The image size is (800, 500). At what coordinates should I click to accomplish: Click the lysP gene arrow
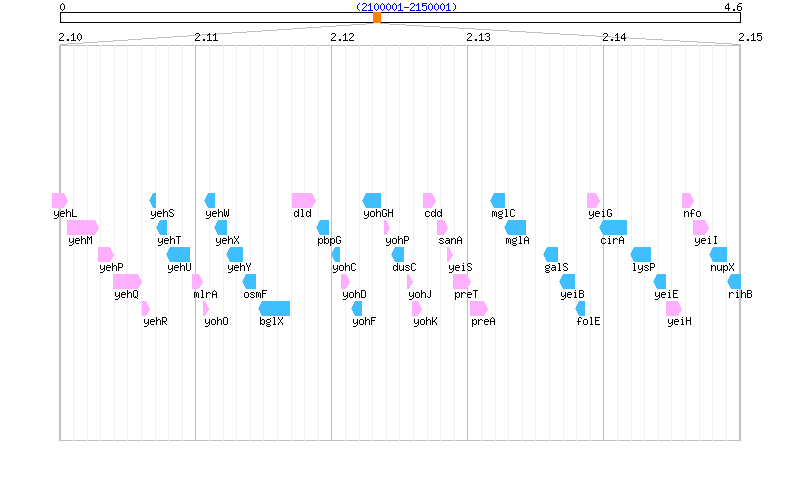(641, 254)
